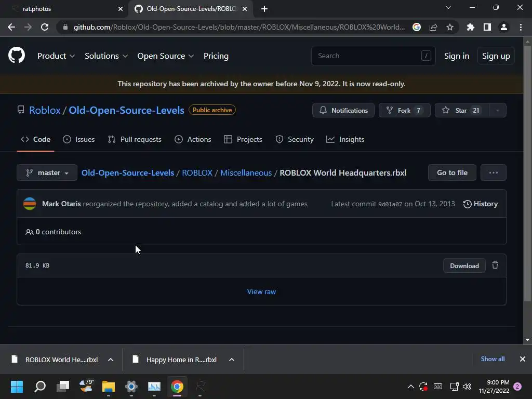This screenshot has width=532, height=399.
Task: Focus the GitHub search field
Action: pyautogui.click(x=373, y=56)
